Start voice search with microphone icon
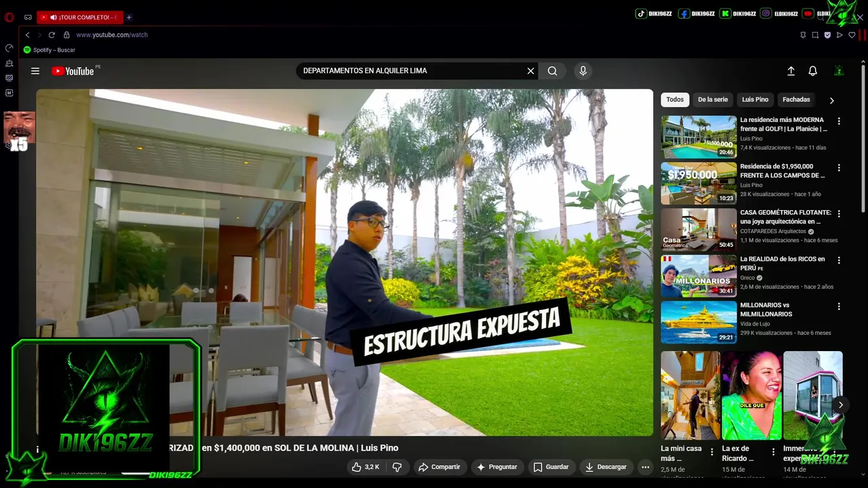868x488 pixels. pyautogui.click(x=583, y=70)
